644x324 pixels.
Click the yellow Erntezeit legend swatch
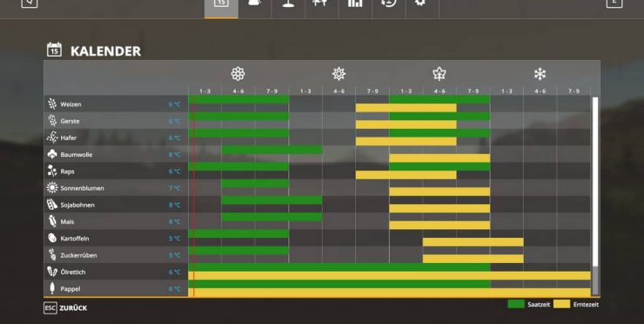pos(561,304)
